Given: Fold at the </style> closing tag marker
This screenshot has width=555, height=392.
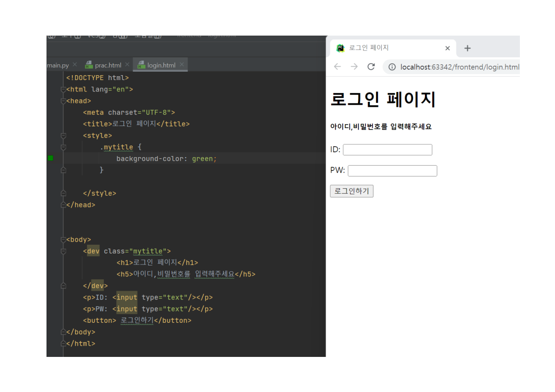Looking at the screenshot, I should coord(63,193).
